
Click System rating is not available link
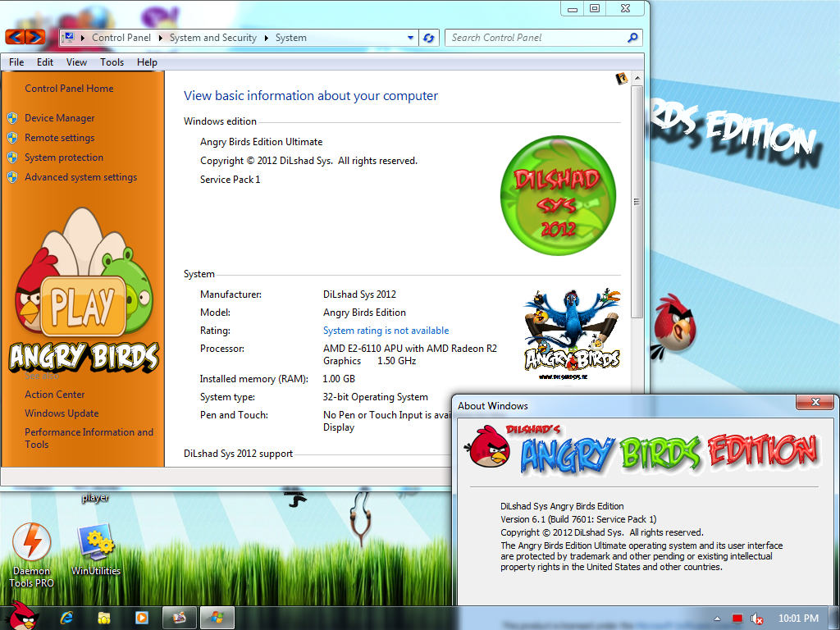coord(386,331)
